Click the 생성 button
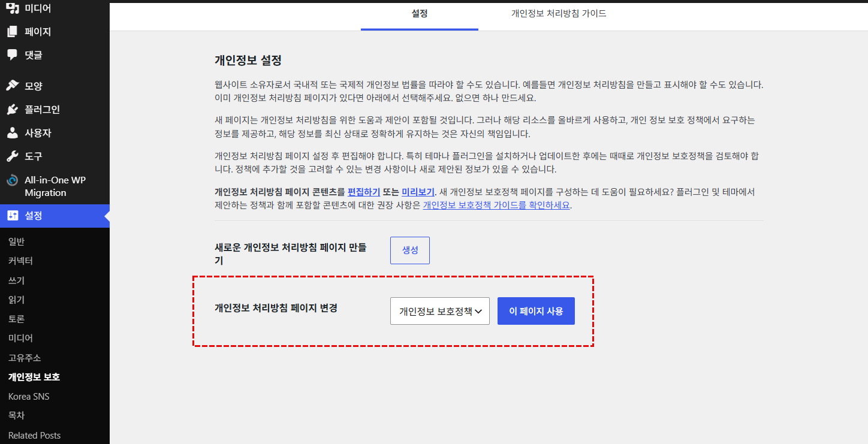The width and height of the screenshot is (868, 444). tap(410, 250)
